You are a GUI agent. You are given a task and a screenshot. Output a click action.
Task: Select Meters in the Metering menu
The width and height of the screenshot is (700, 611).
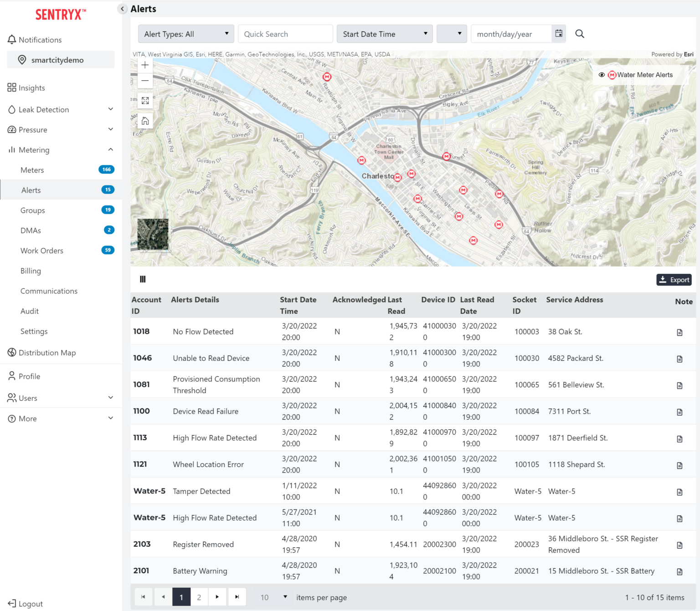coord(32,170)
